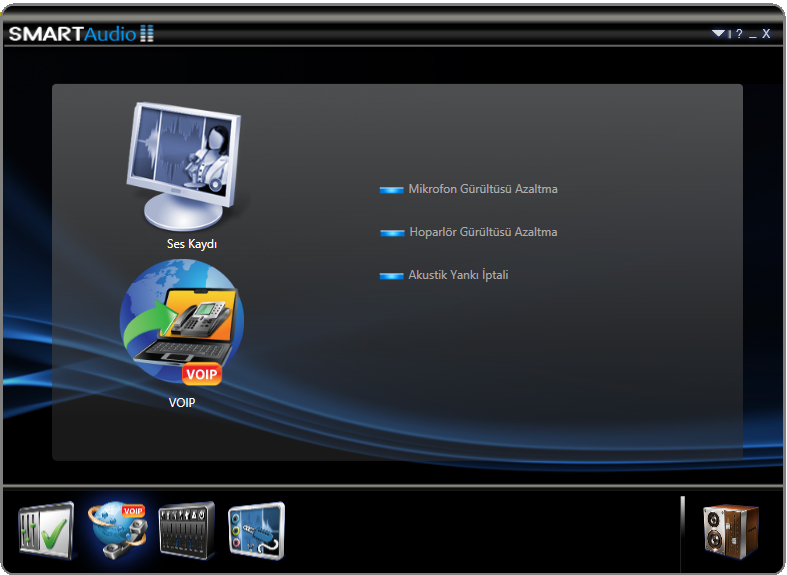Open the equalizer sliders panel icon

187,530
